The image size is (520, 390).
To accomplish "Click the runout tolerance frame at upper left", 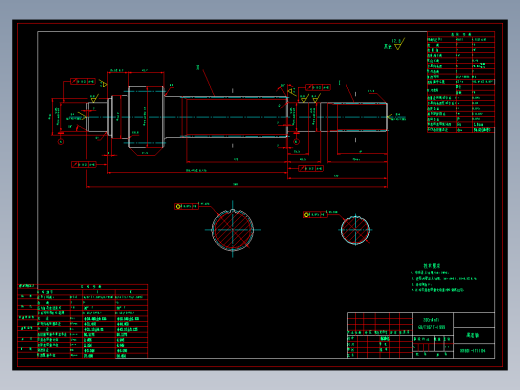I will coord(83,82).
